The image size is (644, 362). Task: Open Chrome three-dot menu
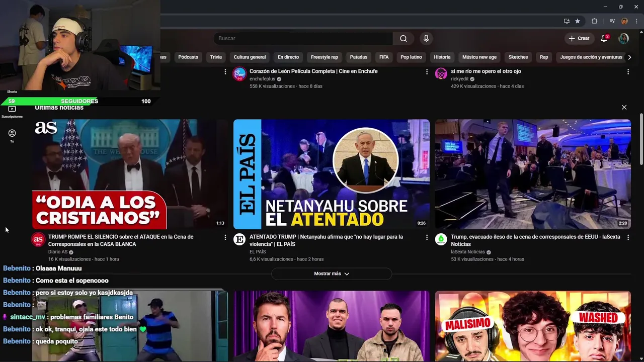click(636, 21)
